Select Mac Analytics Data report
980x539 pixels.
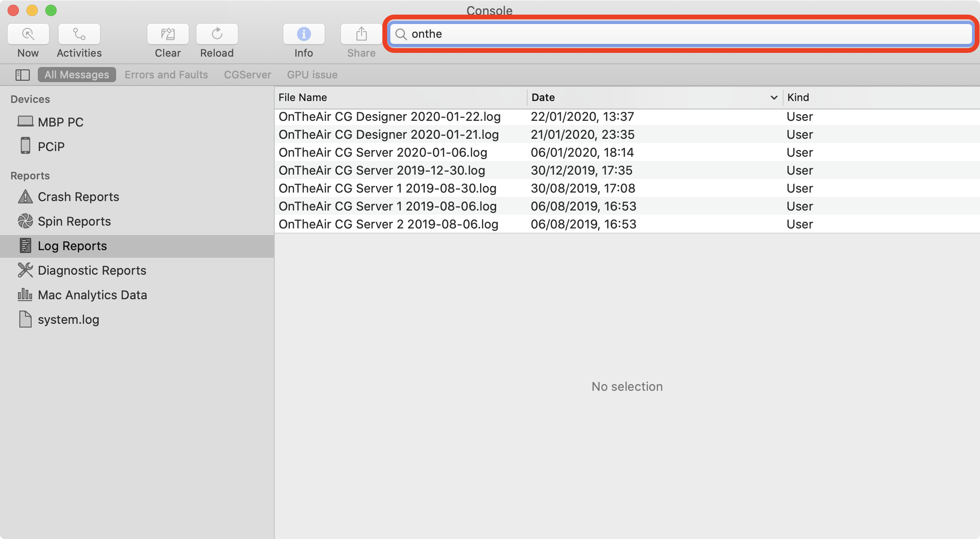92,295
